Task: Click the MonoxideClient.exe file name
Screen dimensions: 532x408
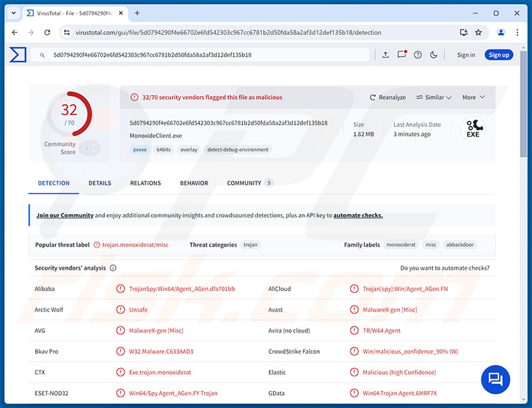Action: point(156,135)
